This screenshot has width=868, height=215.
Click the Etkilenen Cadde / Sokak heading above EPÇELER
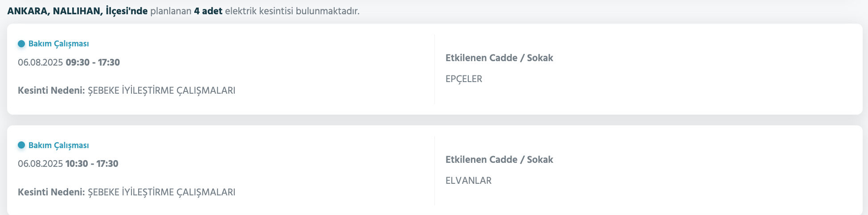(x=499, y=58)
